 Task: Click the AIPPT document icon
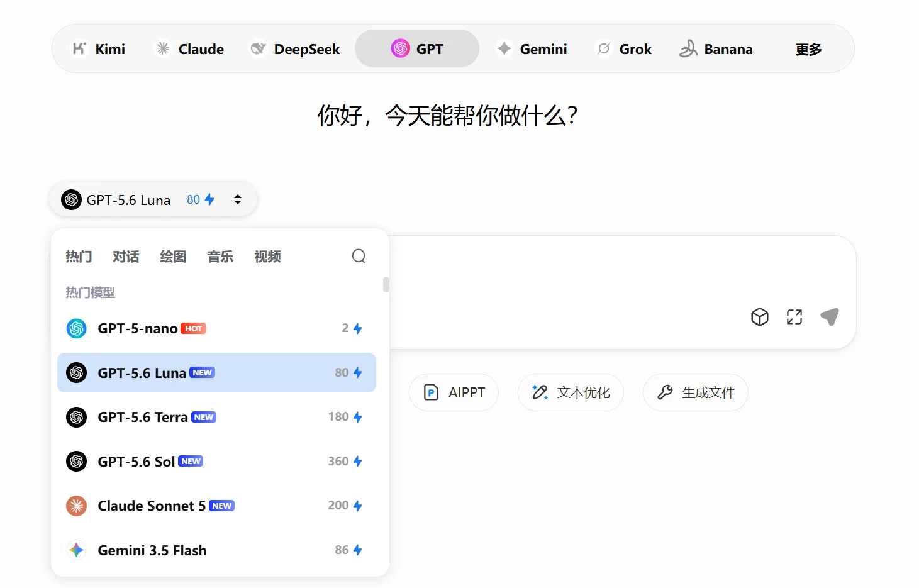pyautogui.click(x=431, y=392)
